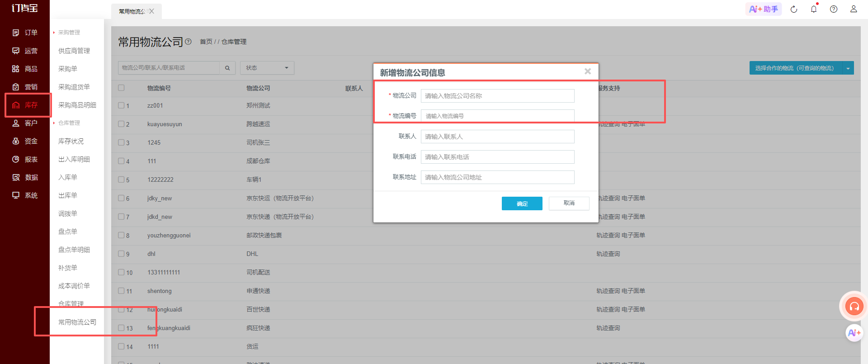Open 供应商管理 in the submenu

click(x=74, y=51)
